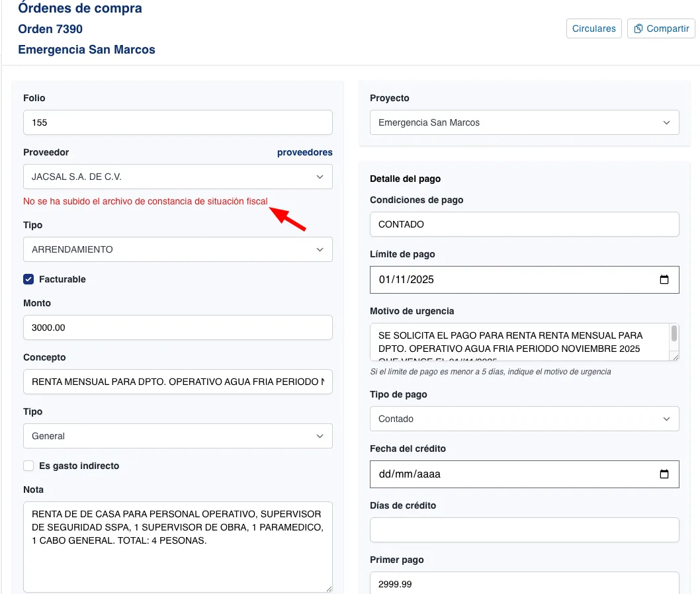
Task: Click Condiciones de pago field
Action: tap(524, 224)
